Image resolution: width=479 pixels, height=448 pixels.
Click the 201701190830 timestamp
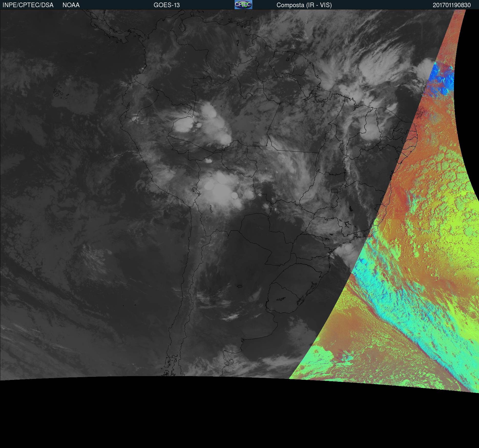point(452,5)
